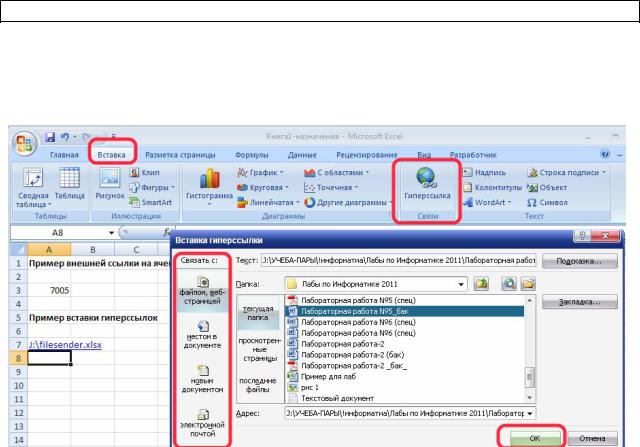The width and height of the screenshot is (640, 447).
Task: Open the Клип clip art tool
Action: [144, 172]
